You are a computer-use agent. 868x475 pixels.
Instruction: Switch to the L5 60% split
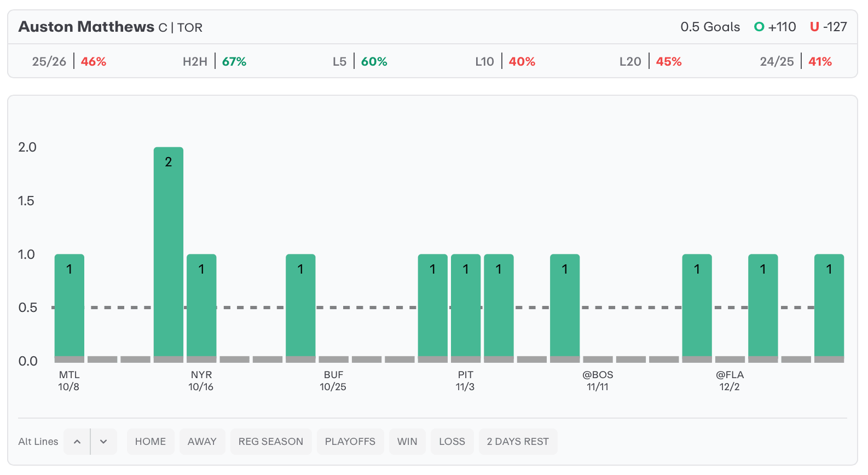coord(360,61)
